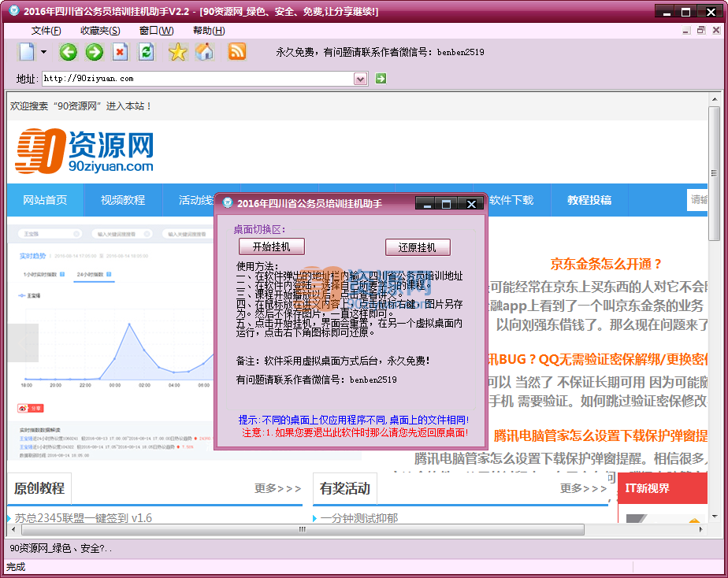Expand the address bar history dropdown
This screenshot has width=728, height=578.
click(x=361, y=79)
